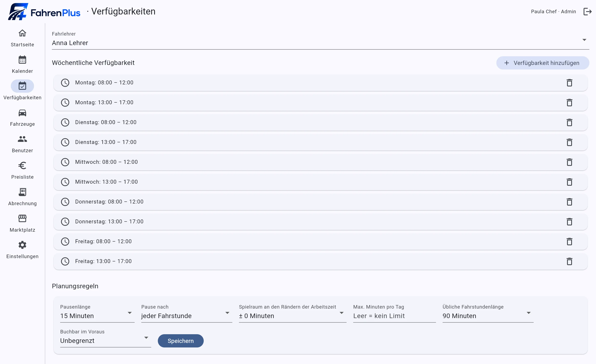Viewport: 596px width, 364px height.
Task: Open the Pause nach dropdown
Action: coord(186,313)
